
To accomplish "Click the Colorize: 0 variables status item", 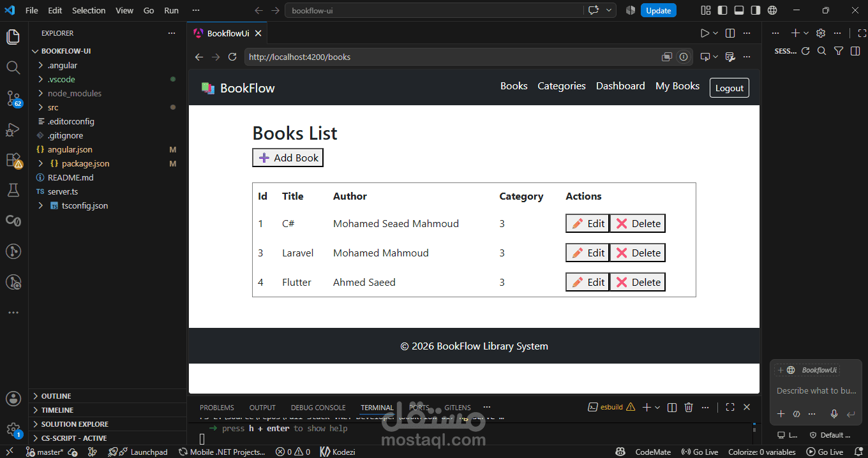I will click(x=761, y=452).
